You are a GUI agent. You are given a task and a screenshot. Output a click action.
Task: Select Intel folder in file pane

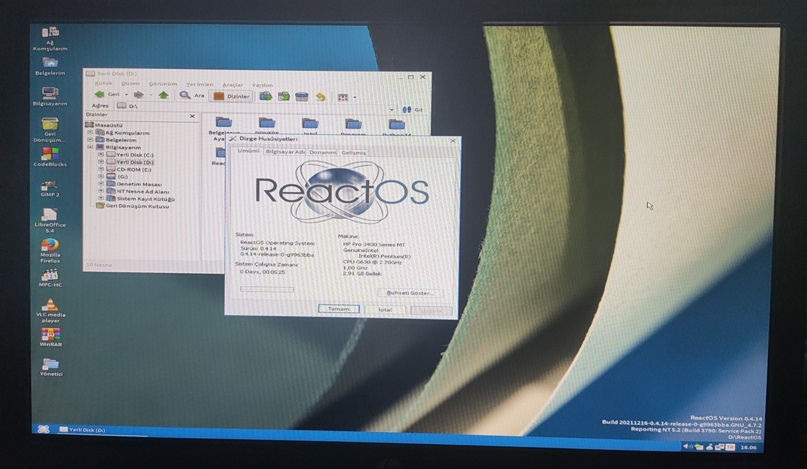[x=310, y=126]
